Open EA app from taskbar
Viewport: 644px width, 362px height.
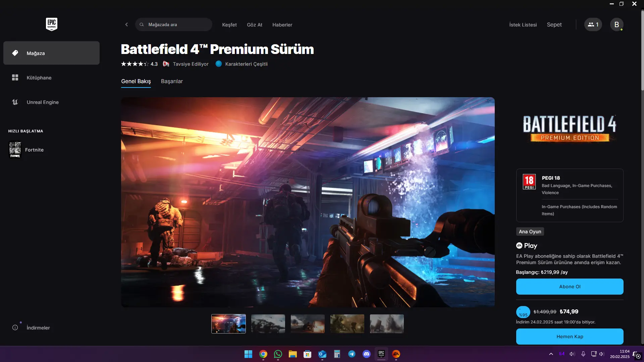click(x=396, y=354)
